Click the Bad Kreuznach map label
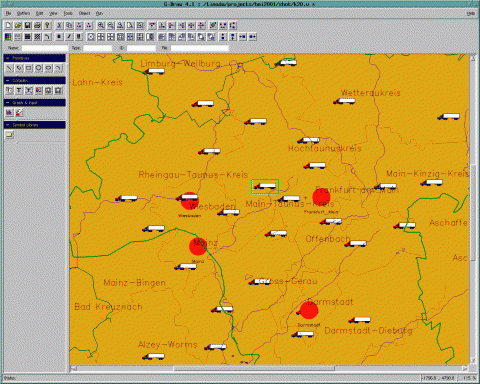The height and width of the screenshot is (384, 480). click(x=108, y=307)
